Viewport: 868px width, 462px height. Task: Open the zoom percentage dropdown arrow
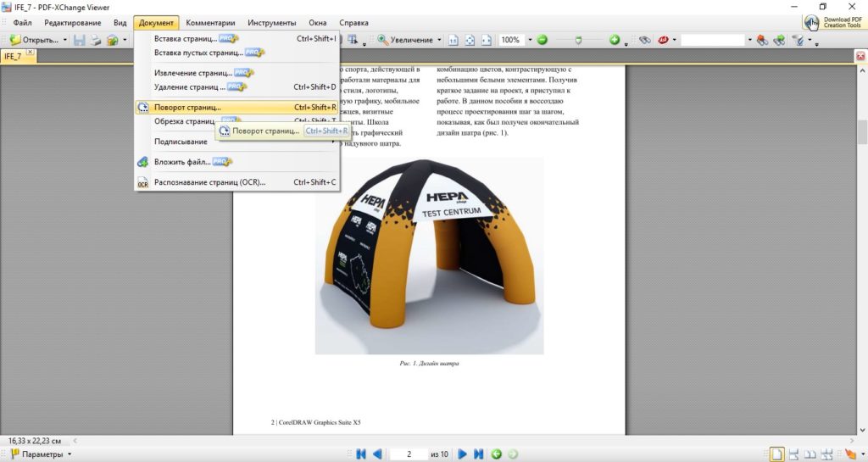530,40
